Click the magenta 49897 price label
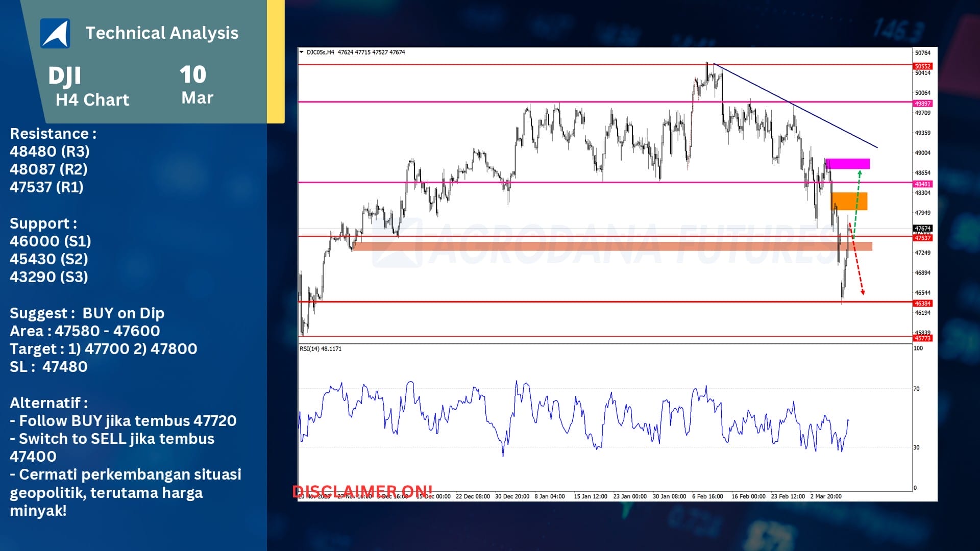Viewport: 980px width, 551px height. 922,104
